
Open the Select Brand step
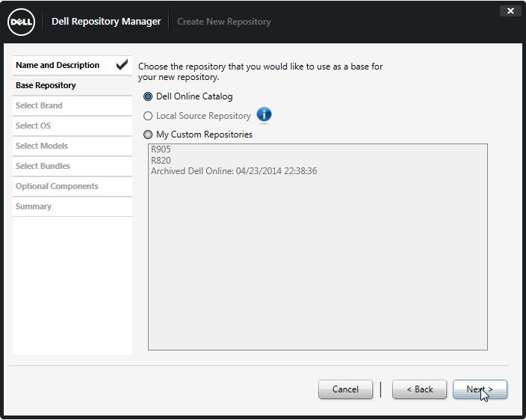pyautogui.click(x=72, y=105)
